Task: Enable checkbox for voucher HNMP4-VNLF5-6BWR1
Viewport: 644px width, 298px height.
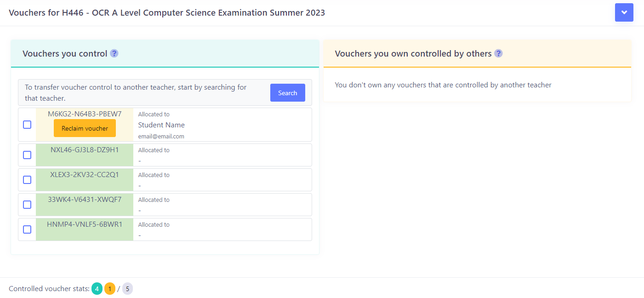Action: 27,229
